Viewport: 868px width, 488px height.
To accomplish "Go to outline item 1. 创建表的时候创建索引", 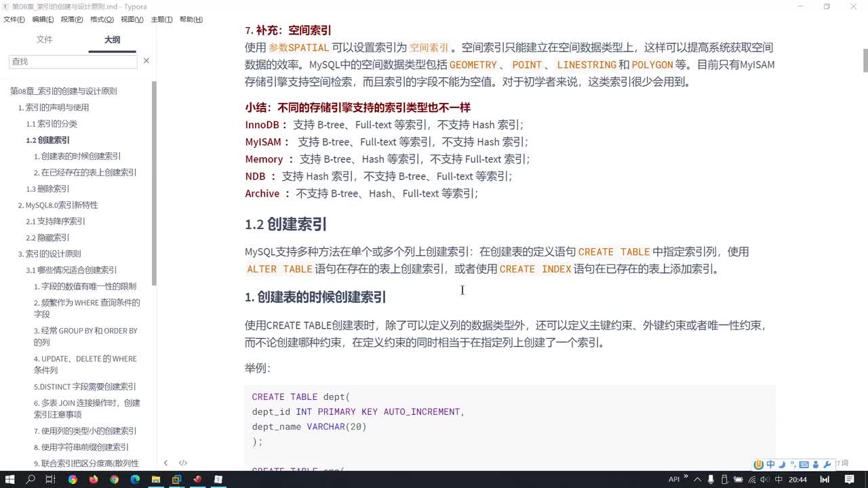I will click(77, 156).
